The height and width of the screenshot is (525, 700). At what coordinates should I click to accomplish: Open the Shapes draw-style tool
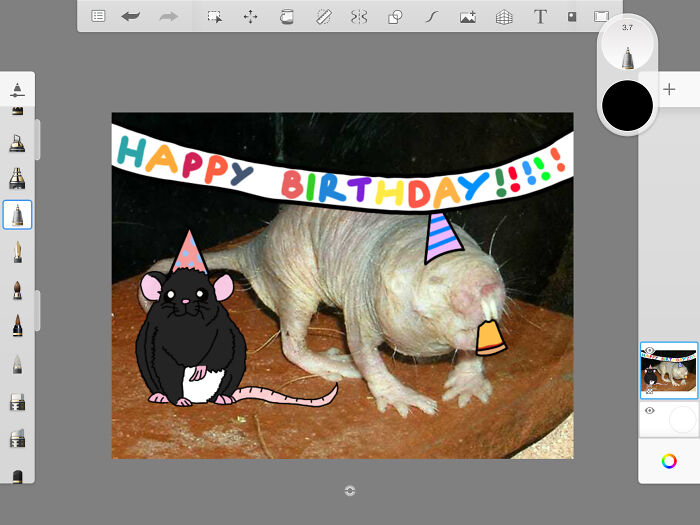coord(395,16)
